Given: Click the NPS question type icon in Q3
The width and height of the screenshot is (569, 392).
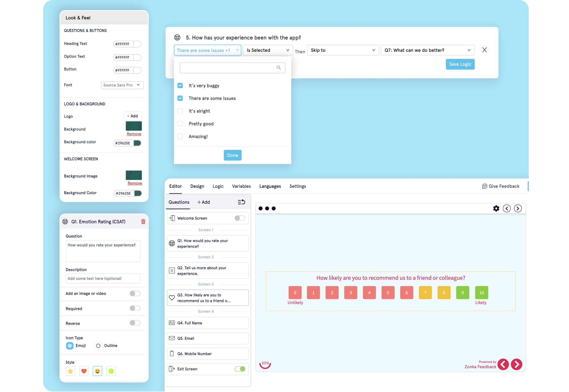Looking at the screenshot, I should tap(172, 297).
